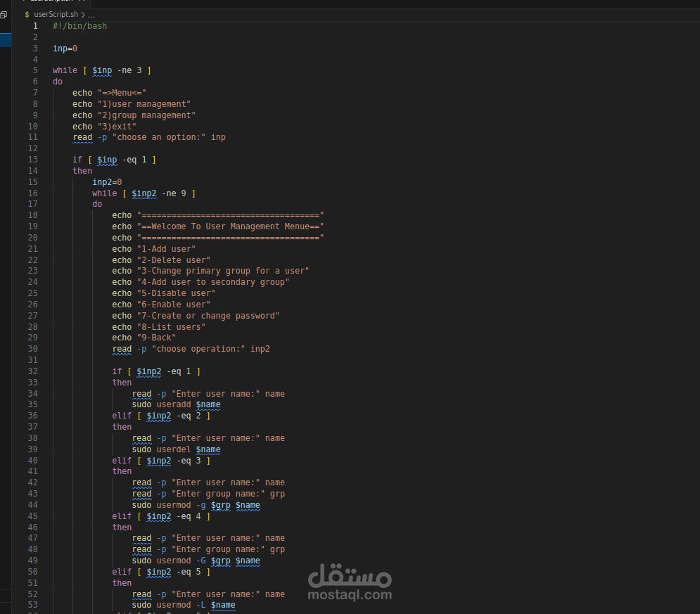Viewport: 700px width, 614px height.
Task: Click the 'sudo usermod -g $grp $name' command
Action: click(x=196, y=505)
